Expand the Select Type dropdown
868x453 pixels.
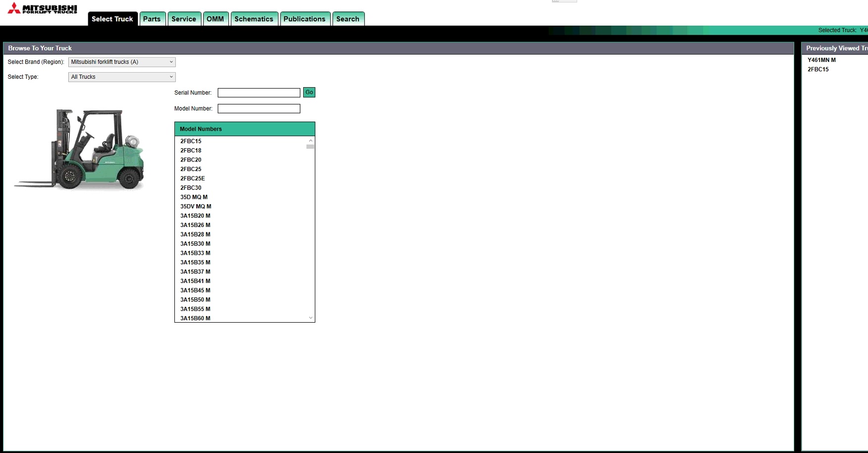pyautogui.click(x=122, y=77)
